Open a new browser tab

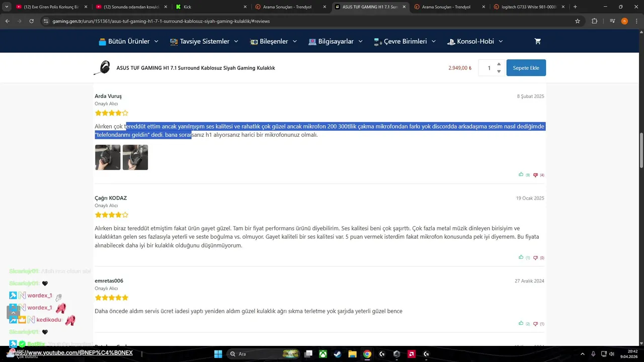(x=575, y=7)
